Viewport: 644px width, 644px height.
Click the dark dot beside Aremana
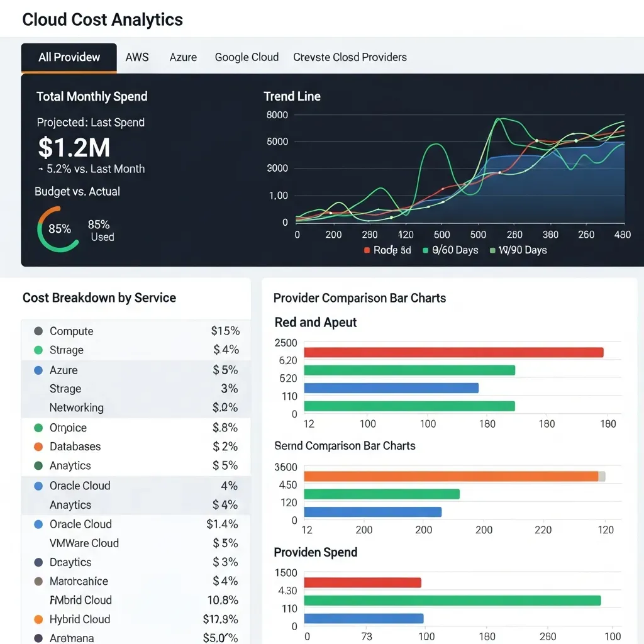pos(38,638)
